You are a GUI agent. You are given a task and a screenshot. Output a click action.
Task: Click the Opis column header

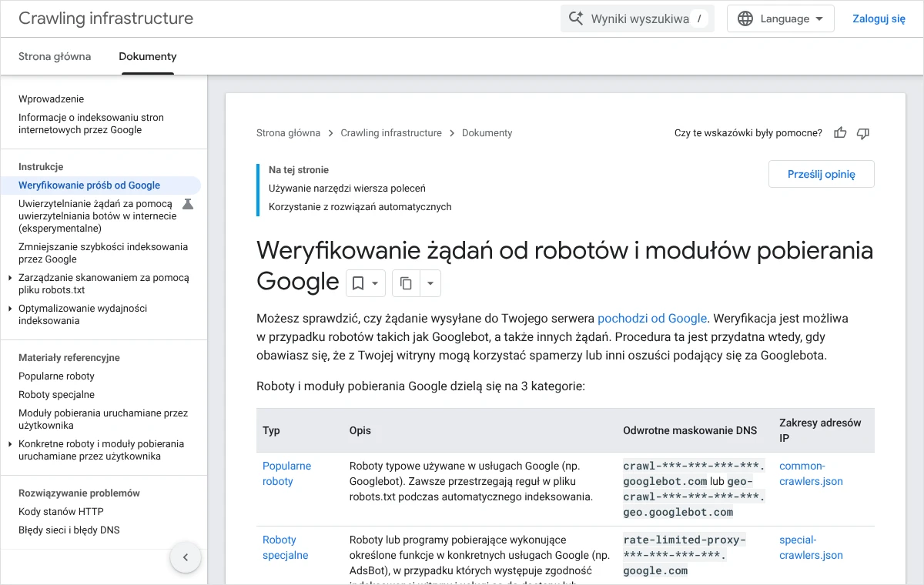click(x=360, y=430)
